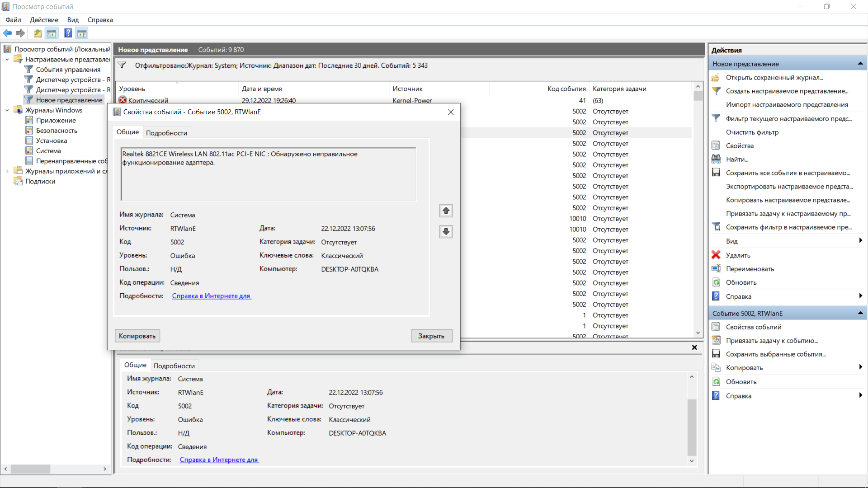Viewport: 868px width, 488px height.
Task: Open online help link in preview pane
Action: click(x=219, y=460)
